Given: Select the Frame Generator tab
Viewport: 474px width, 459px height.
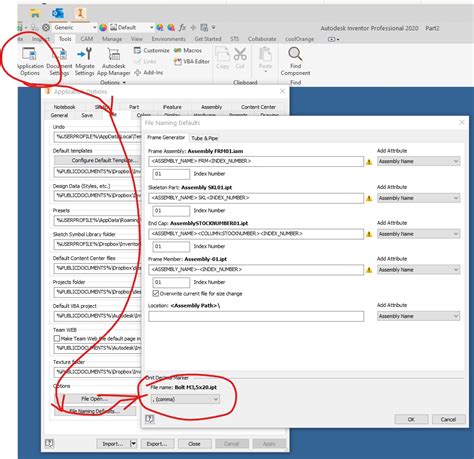Looking at the screenshot, I should tap(166, 137).
